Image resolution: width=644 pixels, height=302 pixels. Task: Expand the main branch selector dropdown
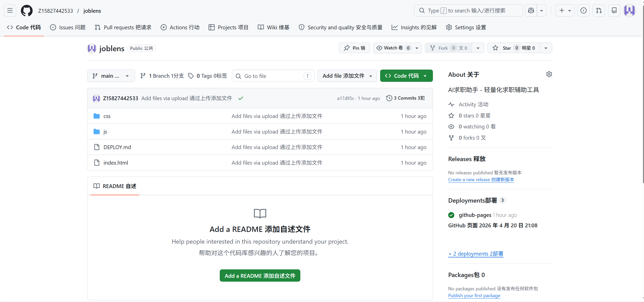pos(111,76)
